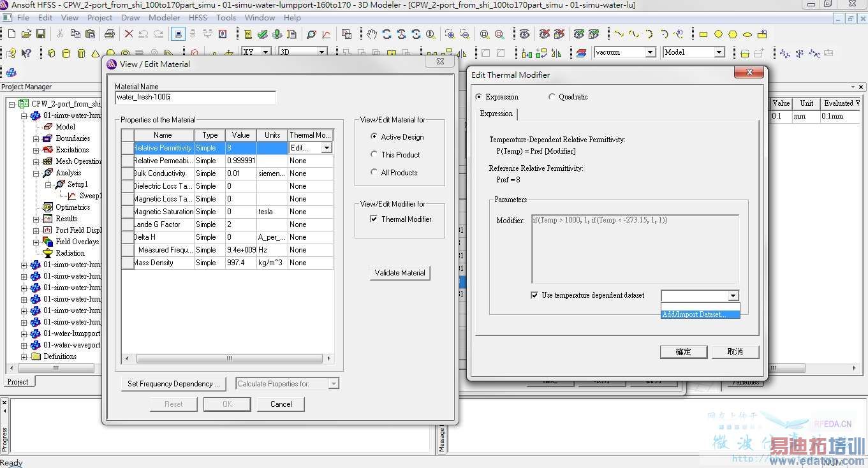
Task: Select the Pan hand tool
Action: click(372, 34)
